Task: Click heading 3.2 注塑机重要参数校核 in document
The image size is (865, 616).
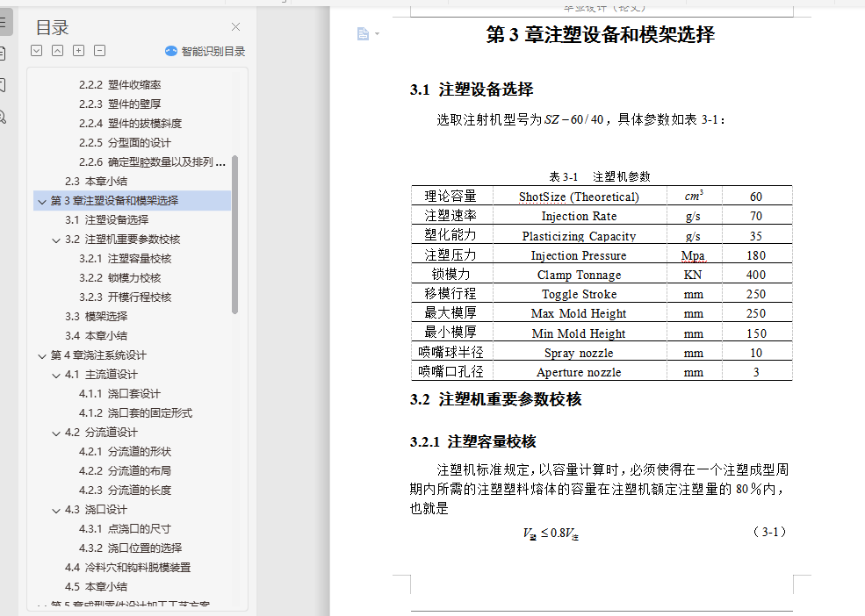Action: (x=496, y=399)
